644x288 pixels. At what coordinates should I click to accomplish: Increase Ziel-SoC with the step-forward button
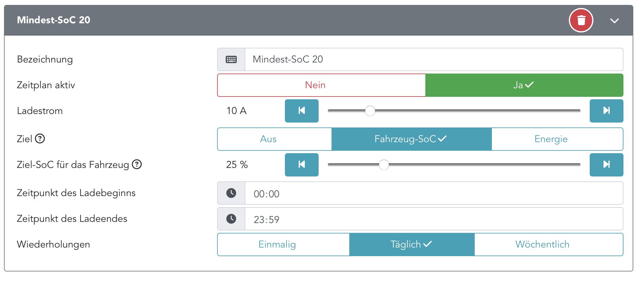pyautogui.click(x=606, y=165)
